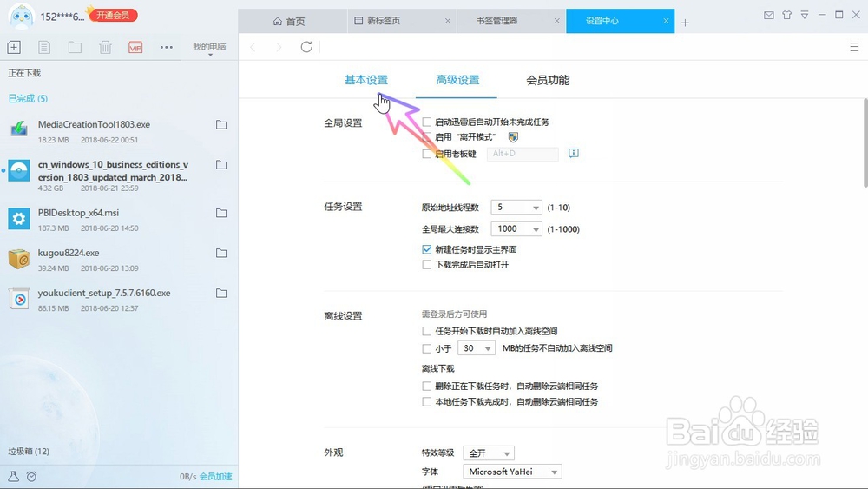This screenshot has height=489, width=868.
Task: Click the trash delete icon in toolbar
Action: pyautogui.click(x=105, y=47)
